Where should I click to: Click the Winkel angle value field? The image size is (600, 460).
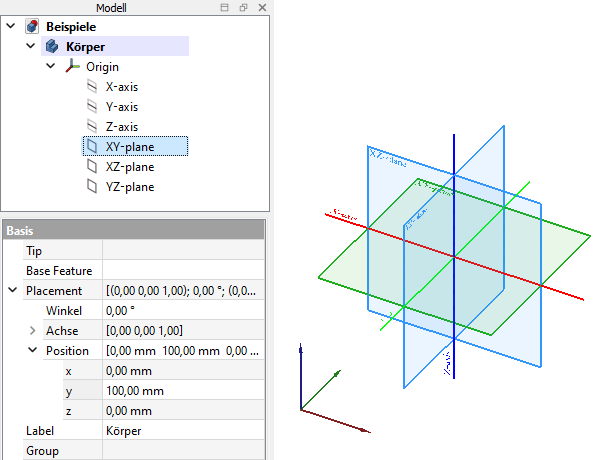[183, 311]
